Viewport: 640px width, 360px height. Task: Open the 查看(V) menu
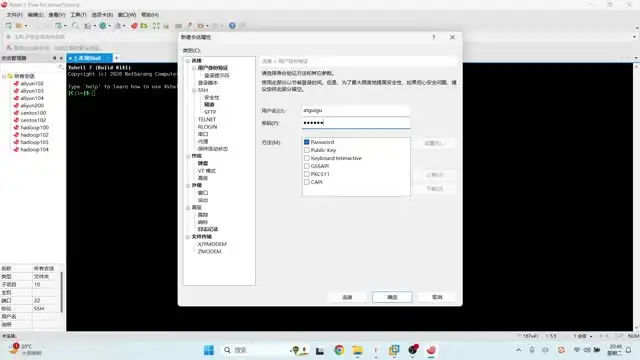pyautogui.click(x=57, y=15)
